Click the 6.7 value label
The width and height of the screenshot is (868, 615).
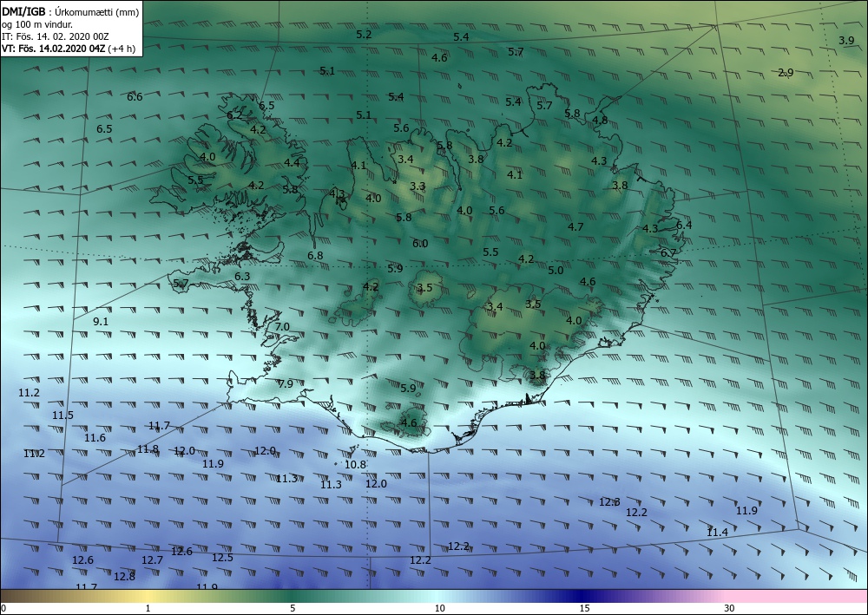(668, 252)
